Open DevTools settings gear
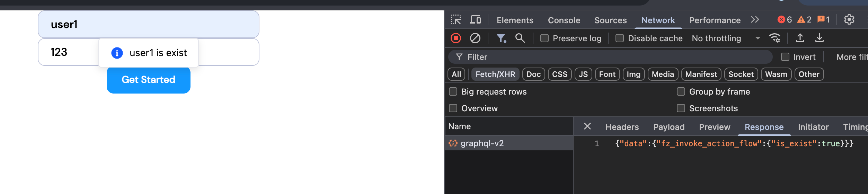Viewport: 868px width, 194px height. click(x=849, y=20)
